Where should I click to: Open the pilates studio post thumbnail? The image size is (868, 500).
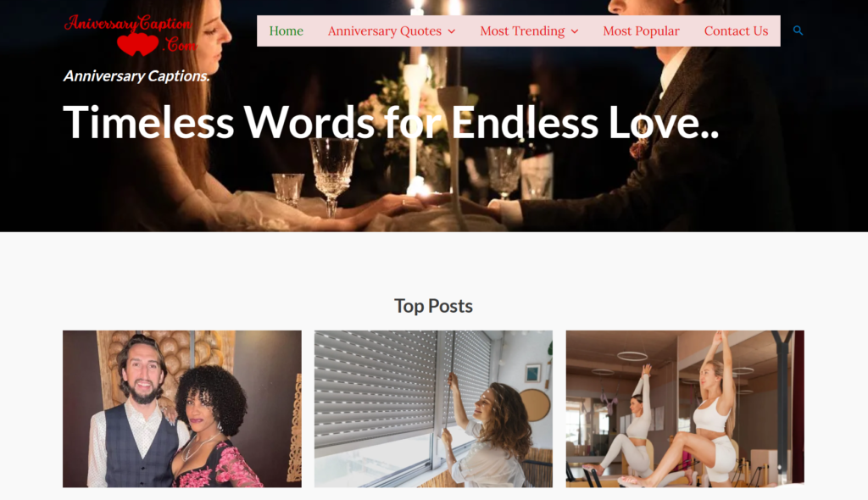tap(685, 408)
